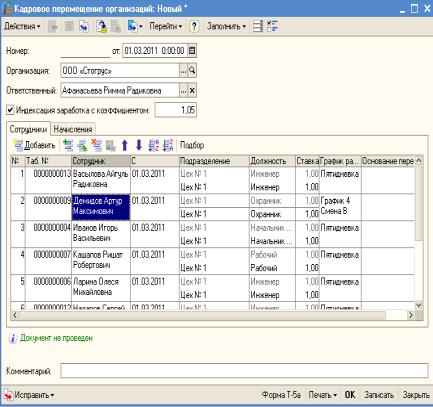This screenshot has height=407, width=433.
Task: Click the Записать button
Action: (379, 395)
